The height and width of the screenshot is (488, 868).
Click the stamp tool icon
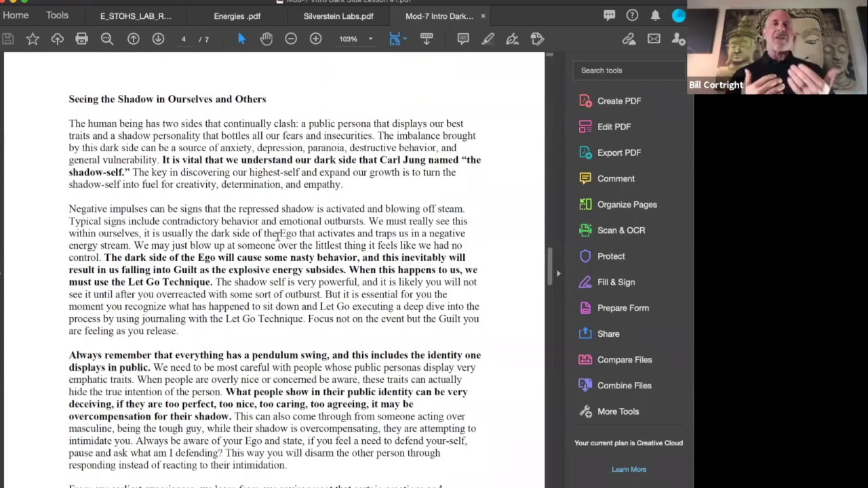[537, 39]
